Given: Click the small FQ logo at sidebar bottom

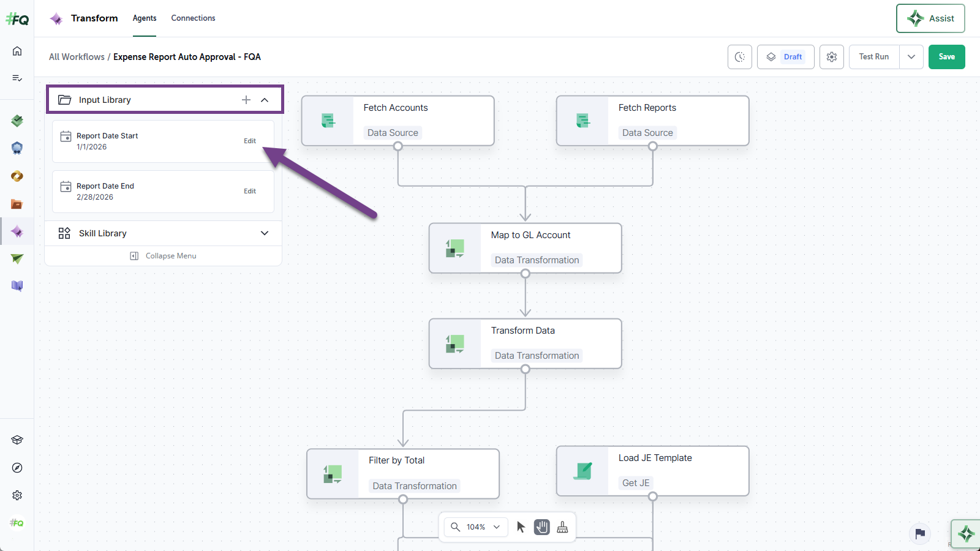Looking at the screenshot, I should click(17, 523).
